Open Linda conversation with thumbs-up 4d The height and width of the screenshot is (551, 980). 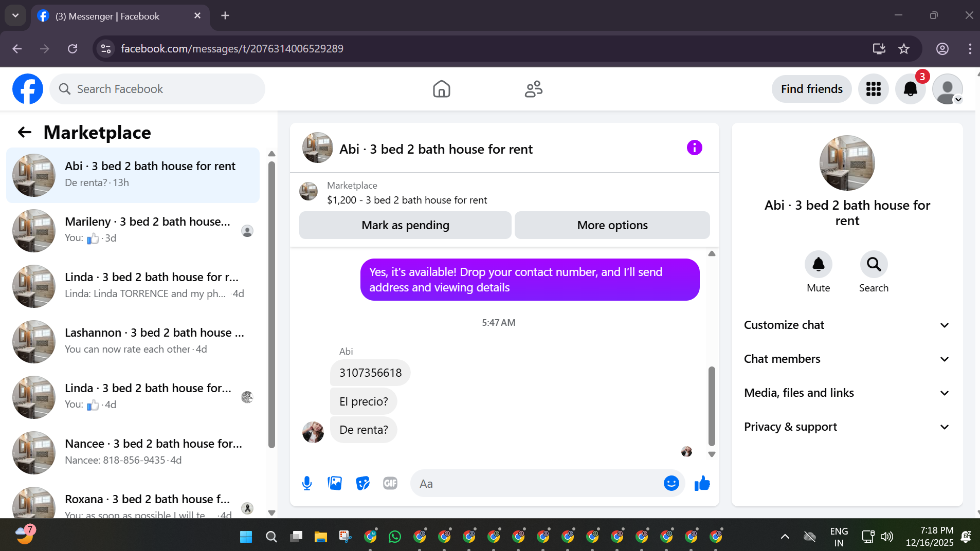133,397
